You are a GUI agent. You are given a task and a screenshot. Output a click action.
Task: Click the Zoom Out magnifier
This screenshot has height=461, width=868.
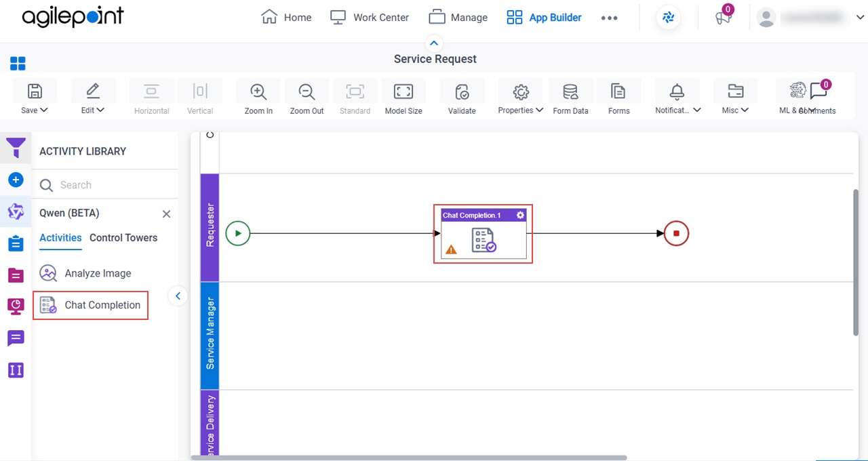(x=307, y=92)
